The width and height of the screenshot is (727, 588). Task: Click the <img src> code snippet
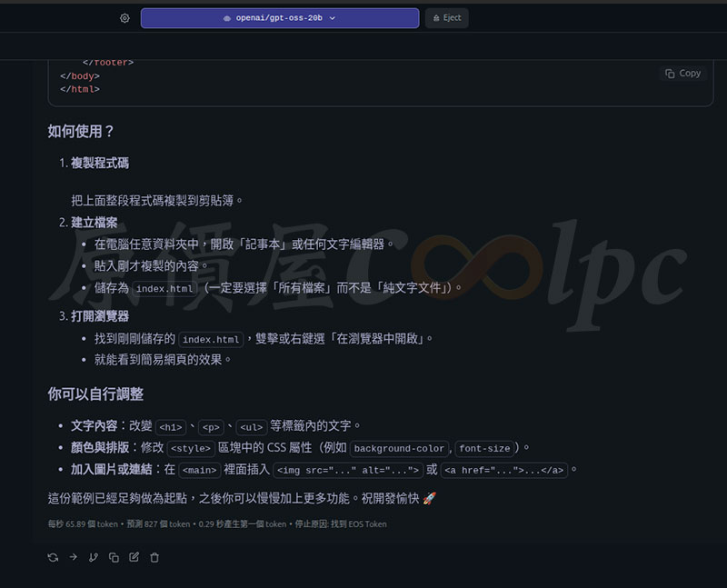(348, 471)
